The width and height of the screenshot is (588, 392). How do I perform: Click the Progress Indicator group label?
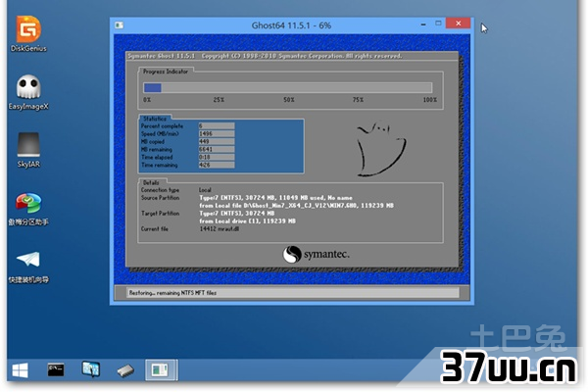click(x=166, y=72)
